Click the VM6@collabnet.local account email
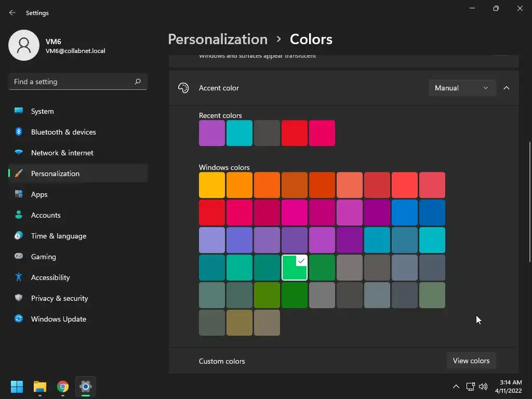The width and height of the screenshot is (532, 399). (75, 51)
